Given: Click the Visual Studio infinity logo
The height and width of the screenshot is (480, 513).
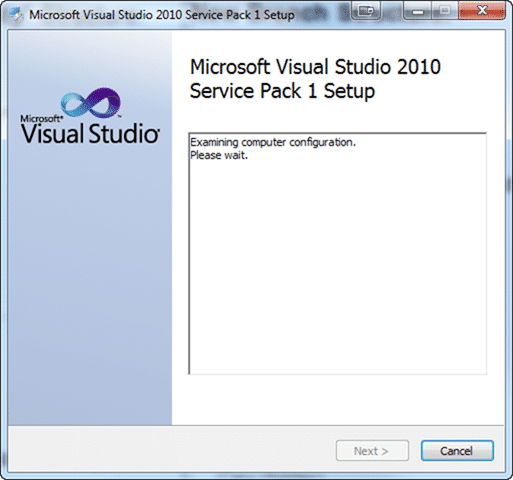Looking at the screenshot, I should pyautogui.click(x=91, y=103).
